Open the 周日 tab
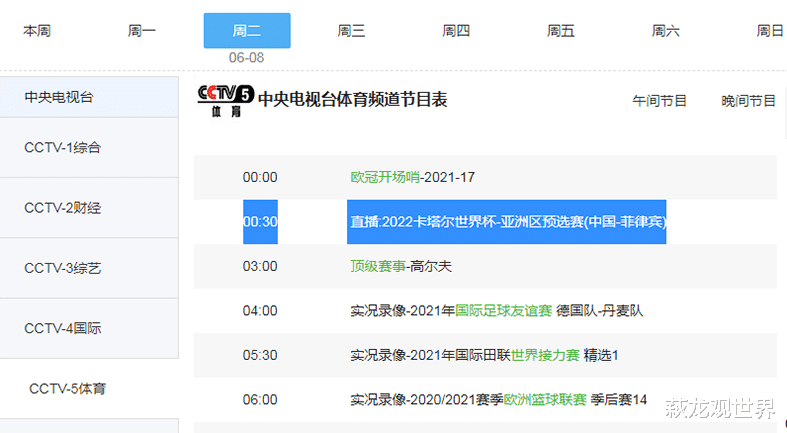The width and height of the screenshot is (787, 433). (x=770, y=31)
